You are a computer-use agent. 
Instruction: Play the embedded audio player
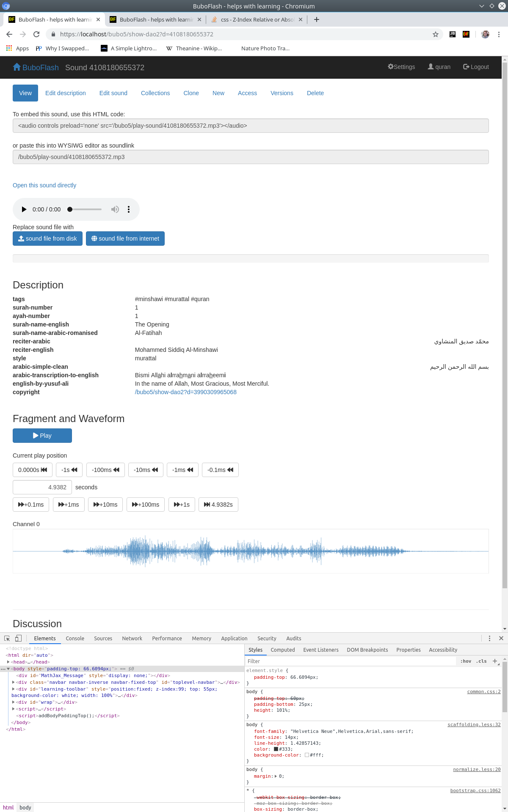coord(24,209)
